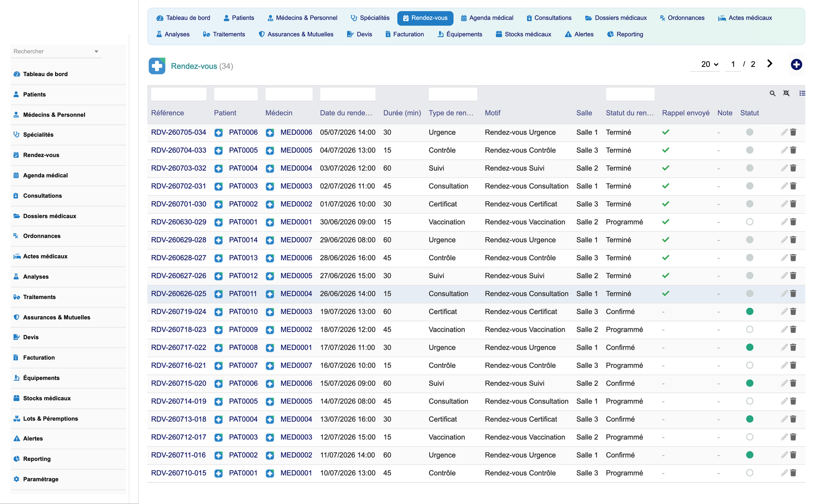The height and width of the screenshot is (504, 814).
Task: Delete row RDV-260702-031 trash icon
Action: point(793,186)
